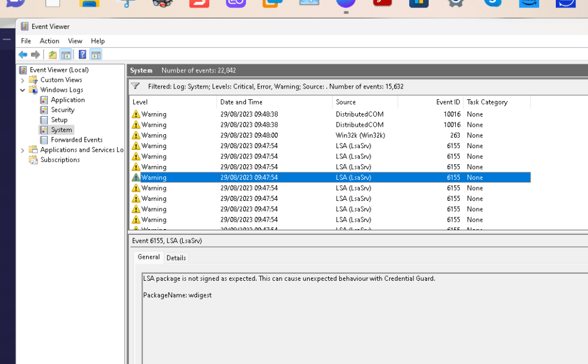Click the Security log icon
Viewport: 588px width, 364px height.
44,110
